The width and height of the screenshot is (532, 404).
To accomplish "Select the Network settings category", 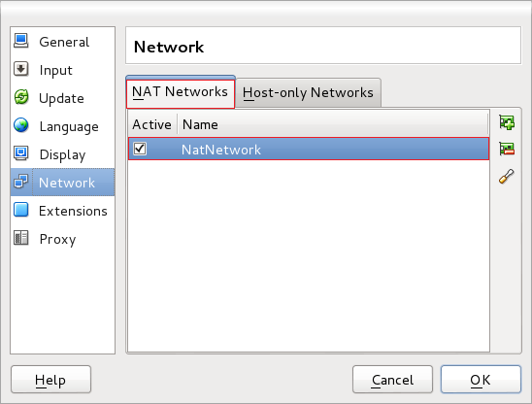I will 62,182.
